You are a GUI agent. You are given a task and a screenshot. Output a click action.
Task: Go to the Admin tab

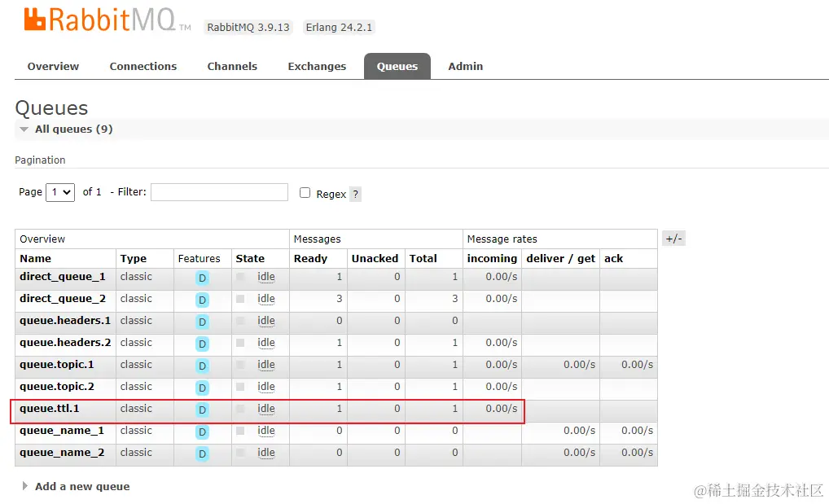pyautogui.click(x=465, y=66)
